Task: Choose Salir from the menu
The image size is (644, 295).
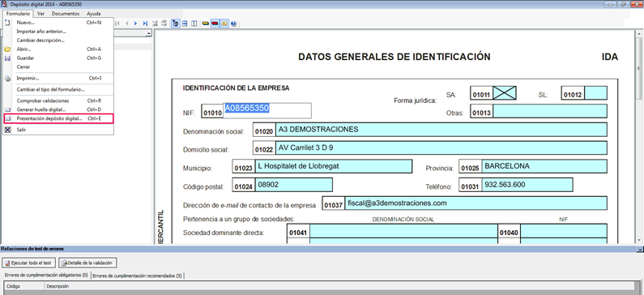Action: 58,130
